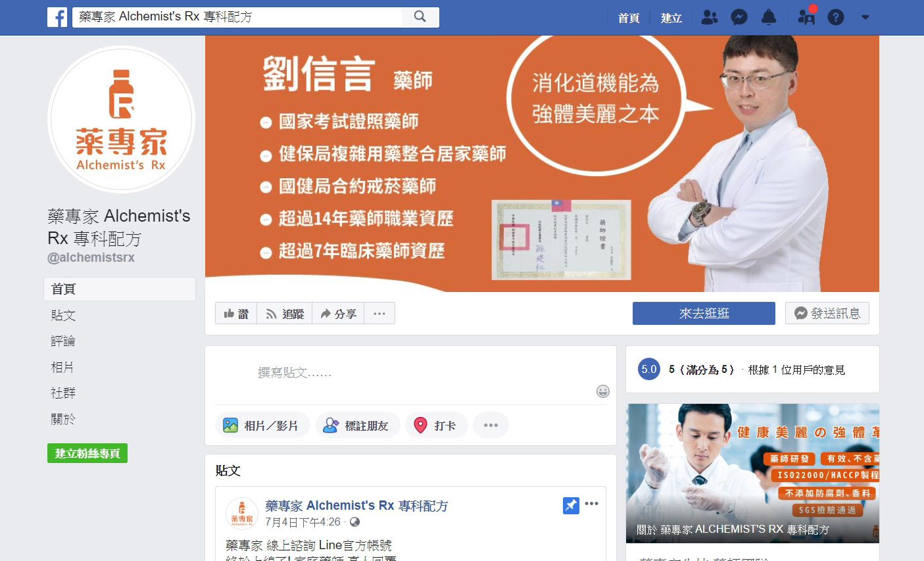Image resolution: width=924 pixels, height=561 pixels.
Task: Click the search magnifier button
Action: (x=420, y=17)
